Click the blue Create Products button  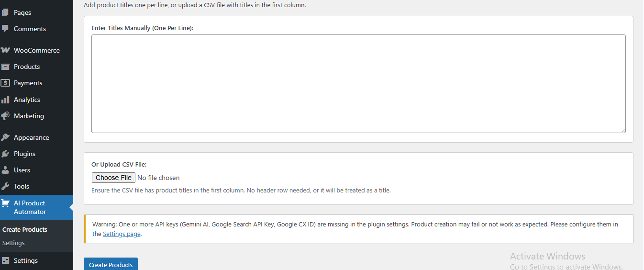(111, 264)
